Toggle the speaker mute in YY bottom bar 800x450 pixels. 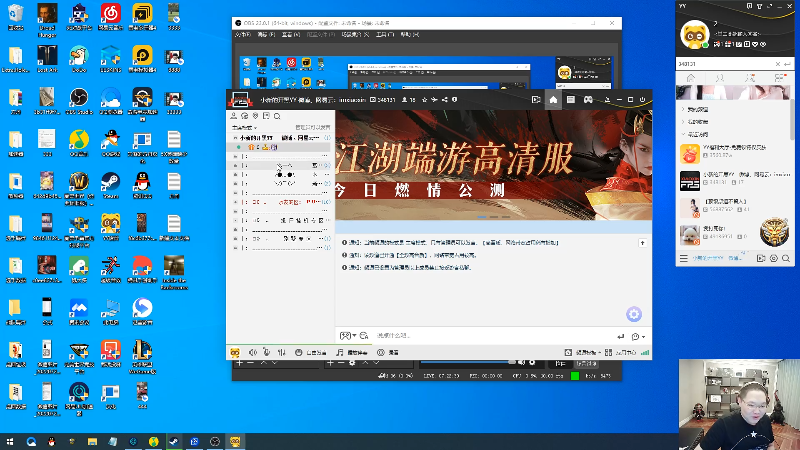(x=253, y=353)
